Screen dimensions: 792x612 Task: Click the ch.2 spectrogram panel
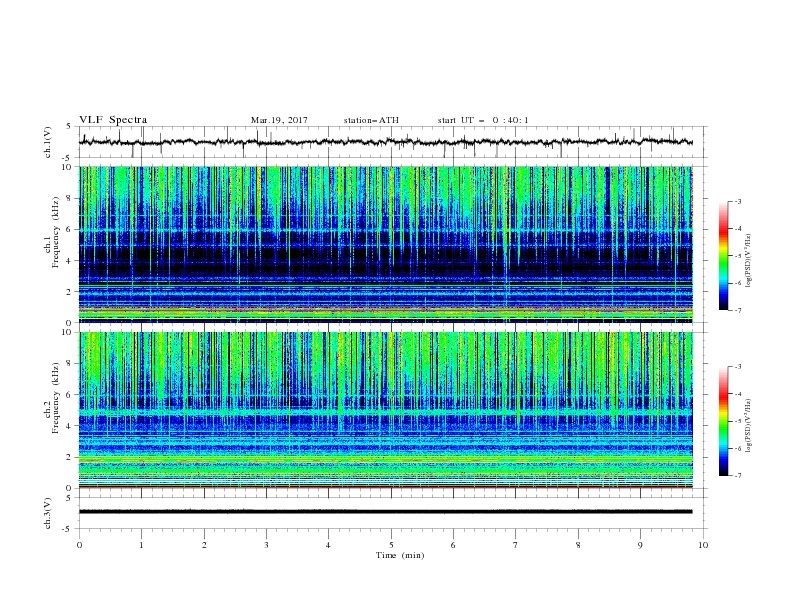pyautogui.click(x=385, y=410)
